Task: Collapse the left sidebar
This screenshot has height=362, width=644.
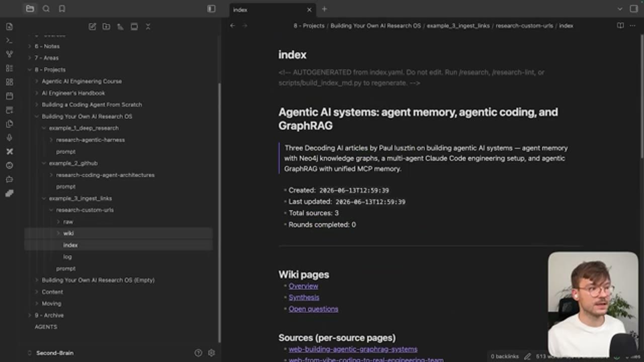Action: pos(211,9)
